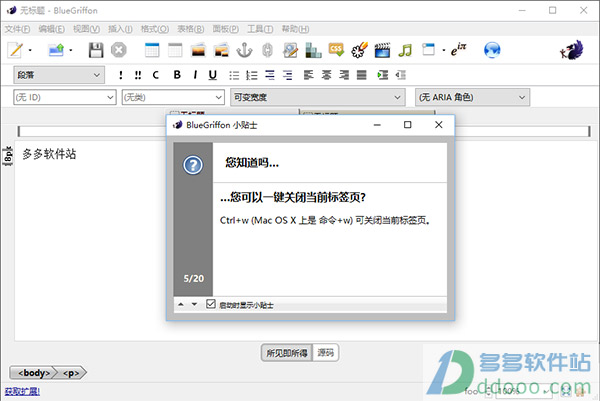The image size is (600, 401).
Task: Click the stop loading icon
Action: tap(119, 50)
